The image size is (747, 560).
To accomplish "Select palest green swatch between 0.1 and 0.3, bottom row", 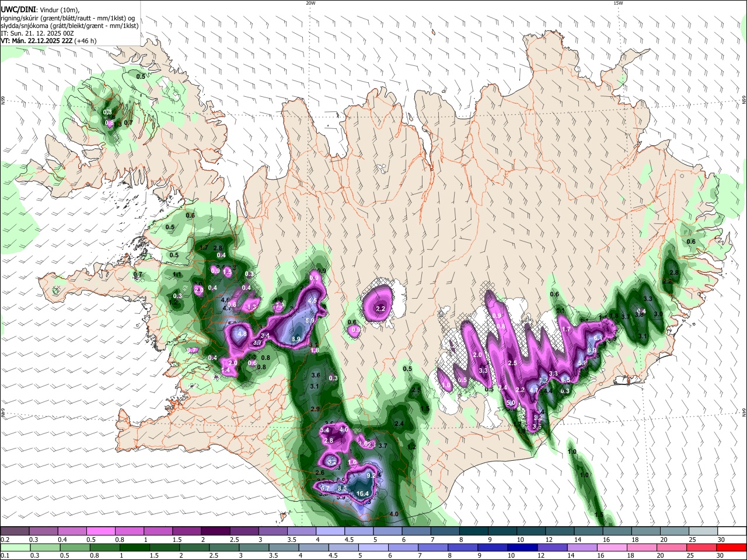I will (15, 547).
